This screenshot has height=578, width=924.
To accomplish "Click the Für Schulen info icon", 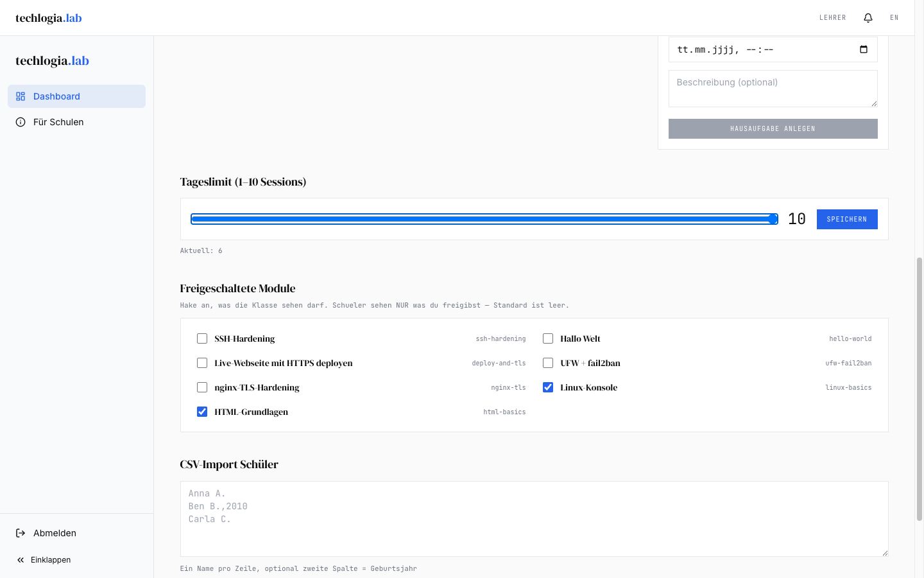I will 21,122.
